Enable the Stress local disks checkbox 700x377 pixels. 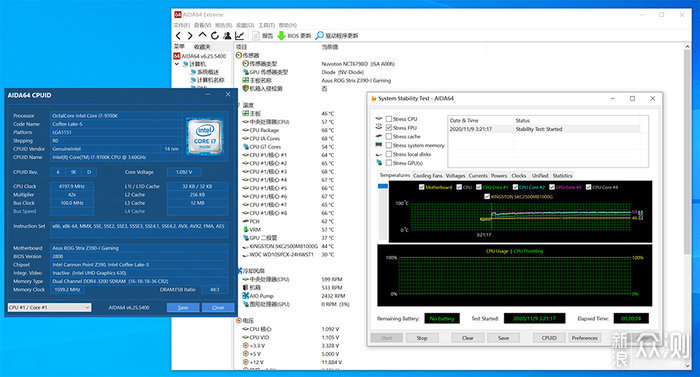[x=389, y=154]
